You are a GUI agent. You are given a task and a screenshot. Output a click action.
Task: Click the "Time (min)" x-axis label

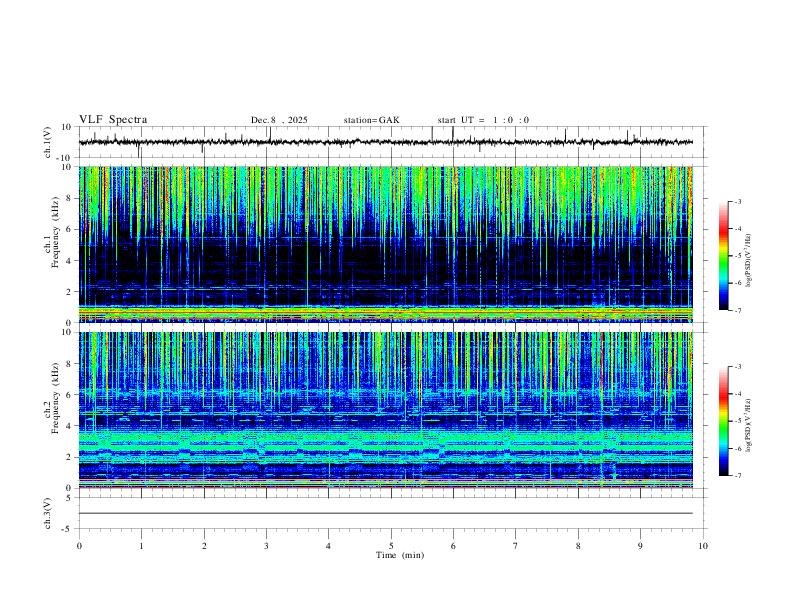click(x=400, y=555)
